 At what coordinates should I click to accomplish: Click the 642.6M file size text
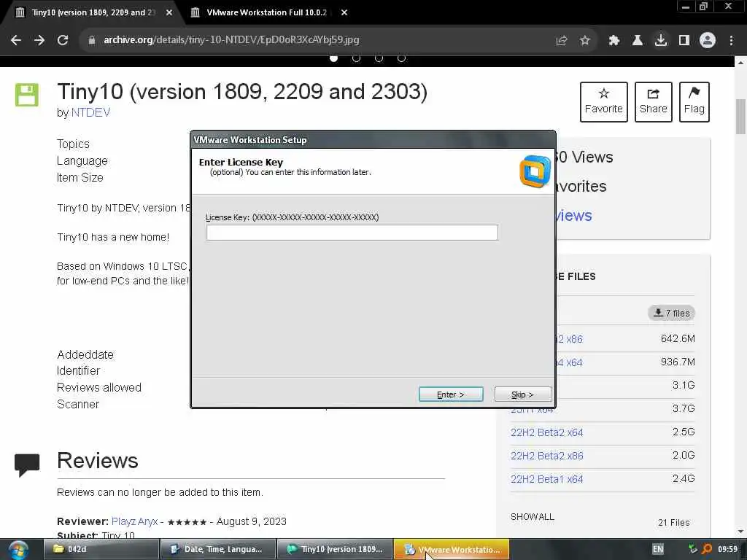click(x=678, y=338)
